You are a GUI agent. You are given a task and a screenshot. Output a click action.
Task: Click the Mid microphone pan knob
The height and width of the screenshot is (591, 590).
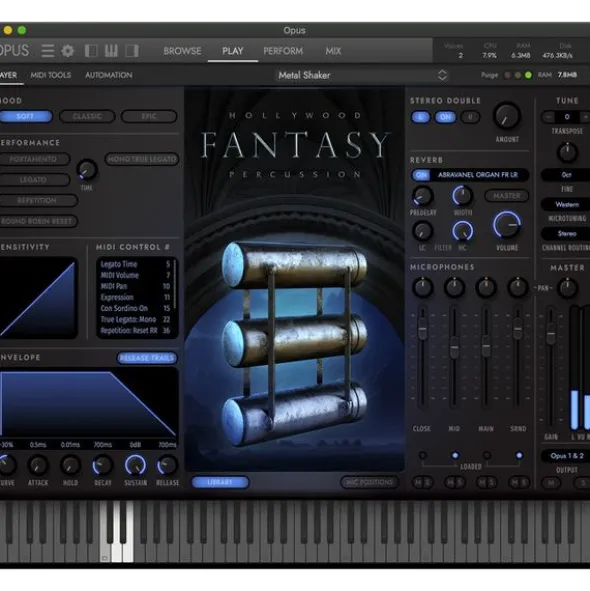coord(454,288)
